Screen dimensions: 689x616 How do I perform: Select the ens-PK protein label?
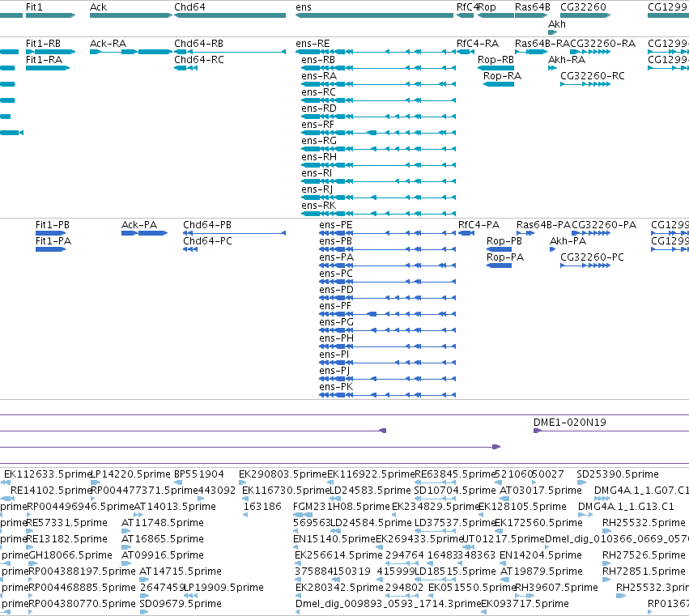click(336, 387)
